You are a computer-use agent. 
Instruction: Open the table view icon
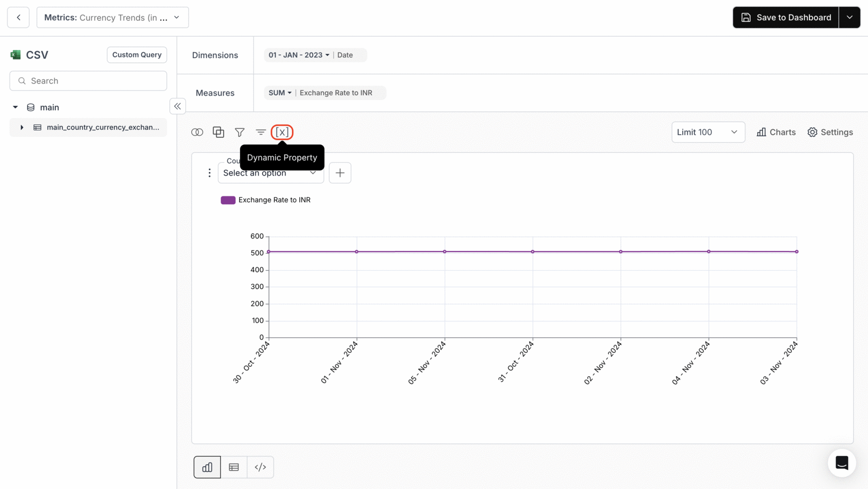click(x=233, y=467)
